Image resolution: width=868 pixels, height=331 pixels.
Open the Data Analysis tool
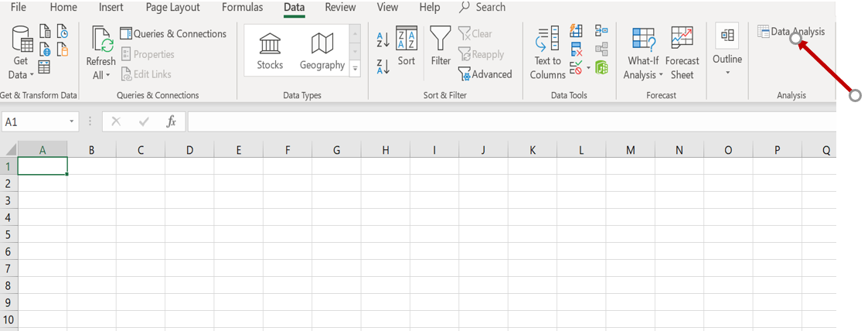791,32
